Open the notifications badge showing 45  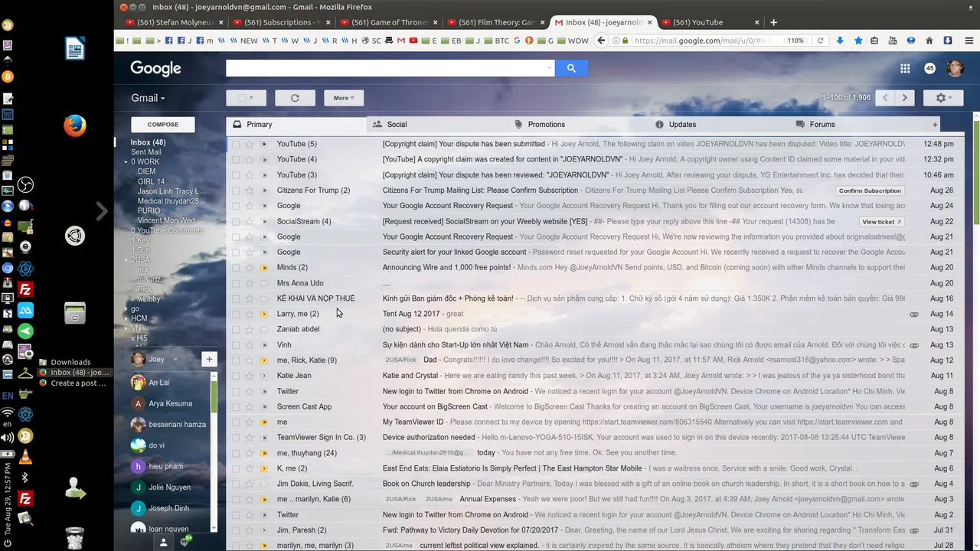point(929,68)
